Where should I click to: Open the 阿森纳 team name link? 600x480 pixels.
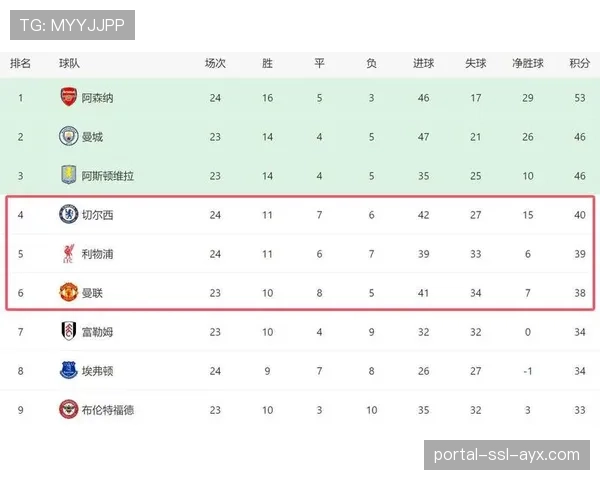[97, 98]
